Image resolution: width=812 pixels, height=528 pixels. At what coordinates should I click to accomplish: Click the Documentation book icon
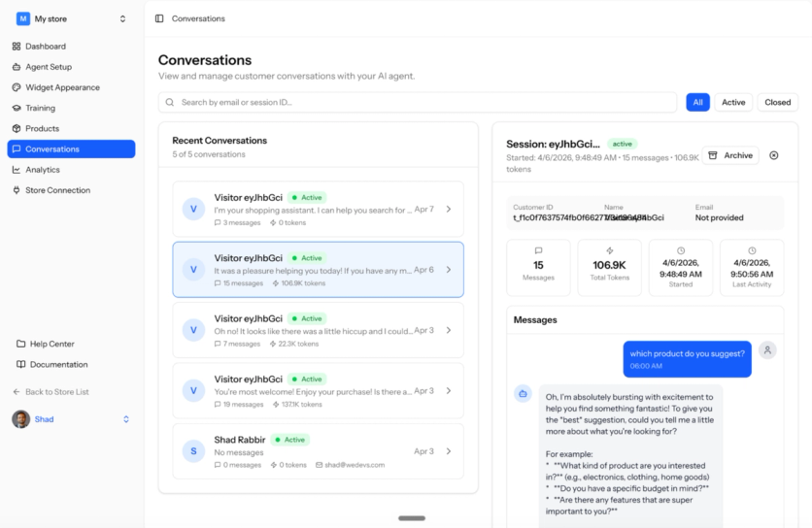tap(20, 364)
